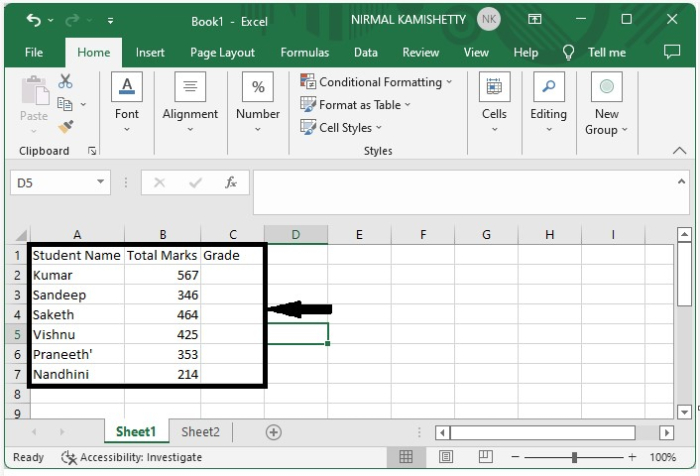Select the Format Painter brush icon
Viewport: 700px width, 476px height.
[66, 127]
